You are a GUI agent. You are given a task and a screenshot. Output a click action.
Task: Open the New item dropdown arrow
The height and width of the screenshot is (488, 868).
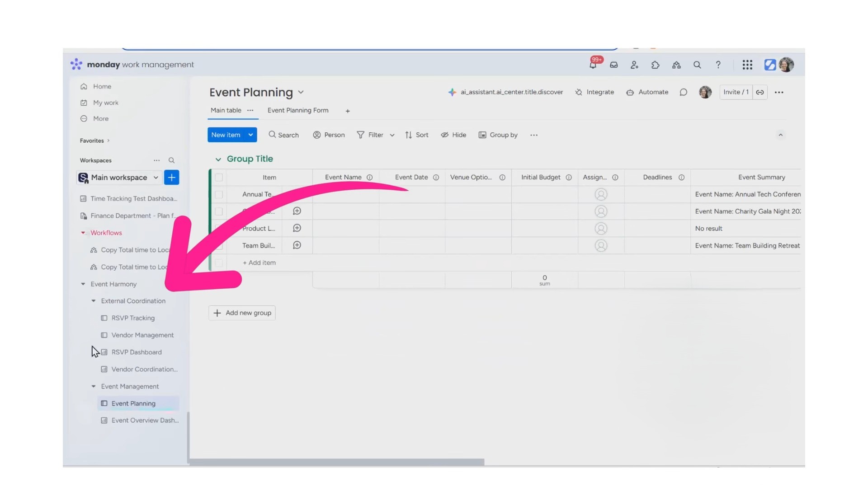(x=250, y=135)
